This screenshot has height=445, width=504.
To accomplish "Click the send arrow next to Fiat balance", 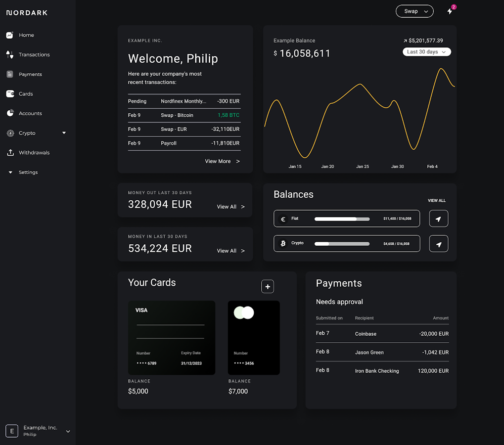I will [x=438, y=219].
